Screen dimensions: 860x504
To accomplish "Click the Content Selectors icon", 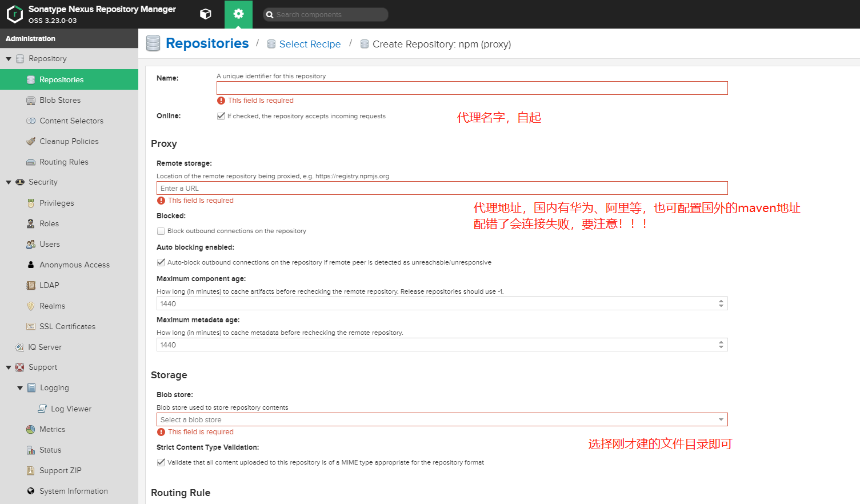I will click(31, 121).
